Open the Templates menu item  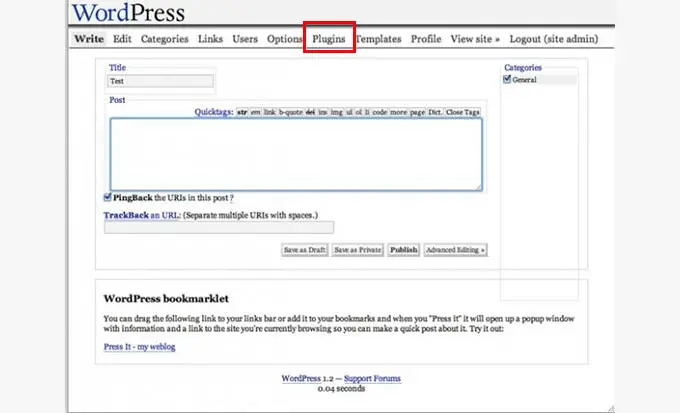click(378, 39)
